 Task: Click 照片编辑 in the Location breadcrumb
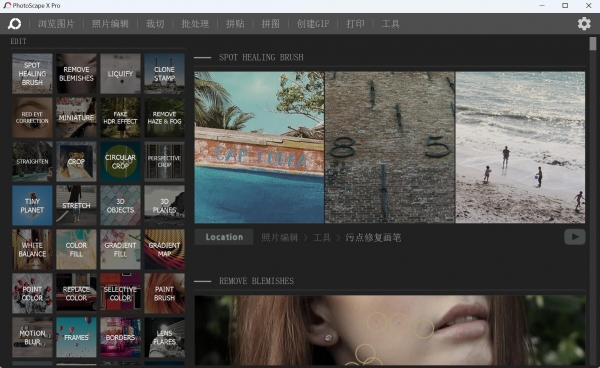tap(280, 238)
